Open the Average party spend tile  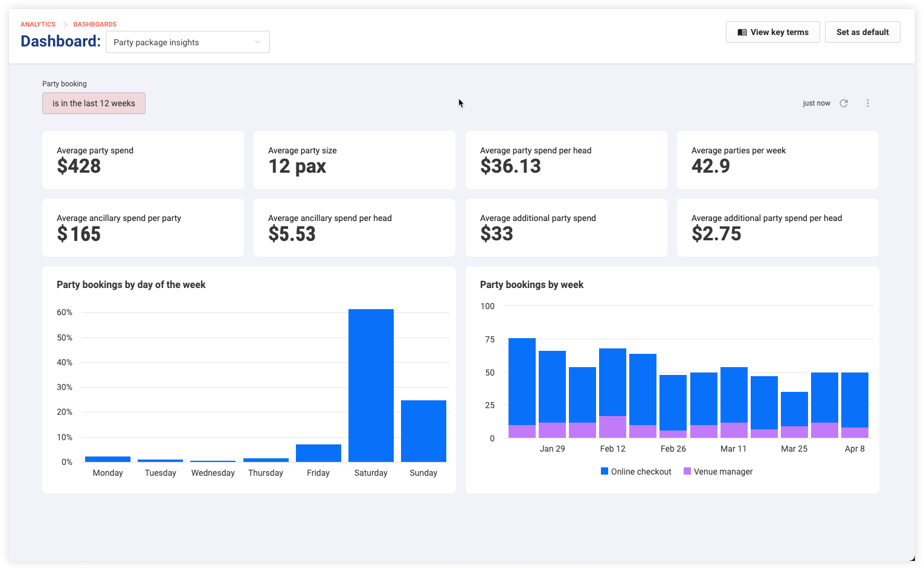[x=143, y=160]
